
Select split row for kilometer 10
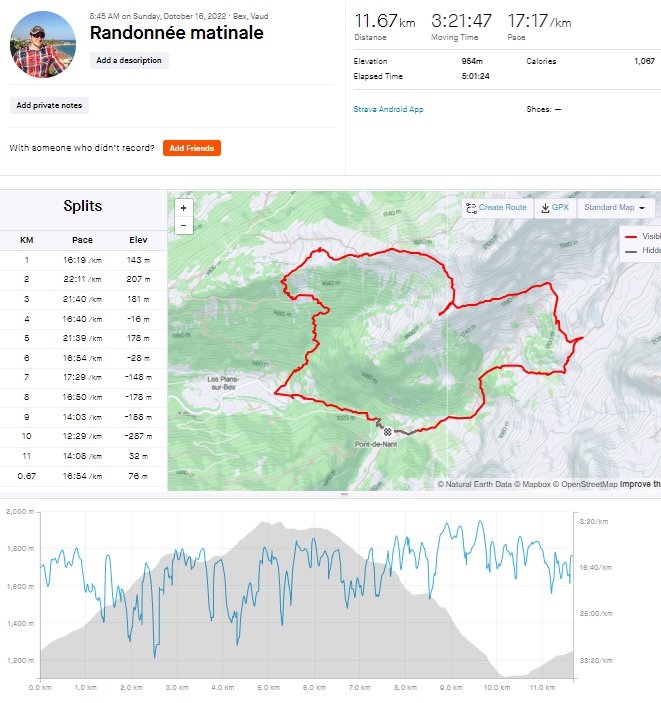(x=83, y=436)
